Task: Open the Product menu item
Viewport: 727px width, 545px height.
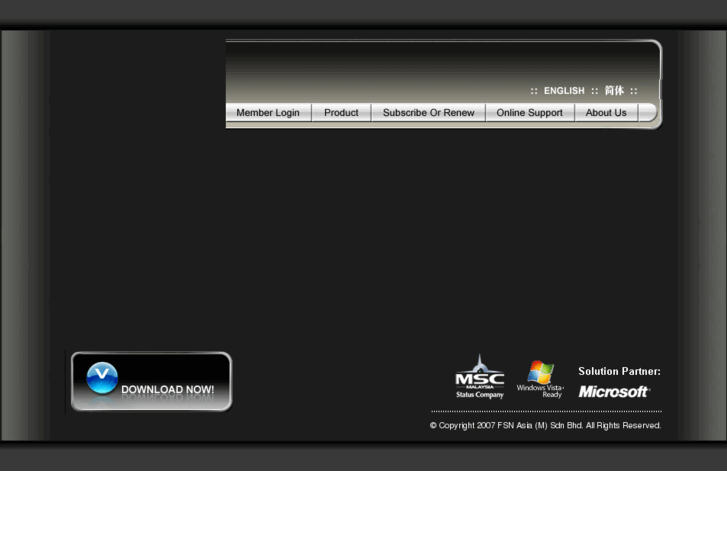Action: (x=341, y=113)
